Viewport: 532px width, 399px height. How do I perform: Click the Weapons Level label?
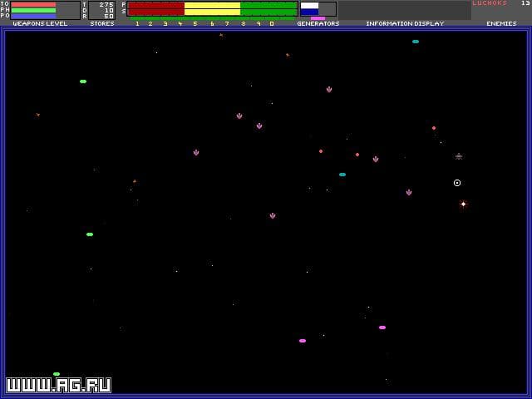40,23
